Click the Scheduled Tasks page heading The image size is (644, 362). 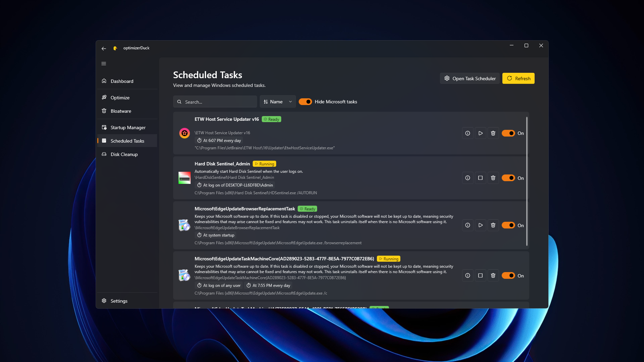(x=207, y=75)
